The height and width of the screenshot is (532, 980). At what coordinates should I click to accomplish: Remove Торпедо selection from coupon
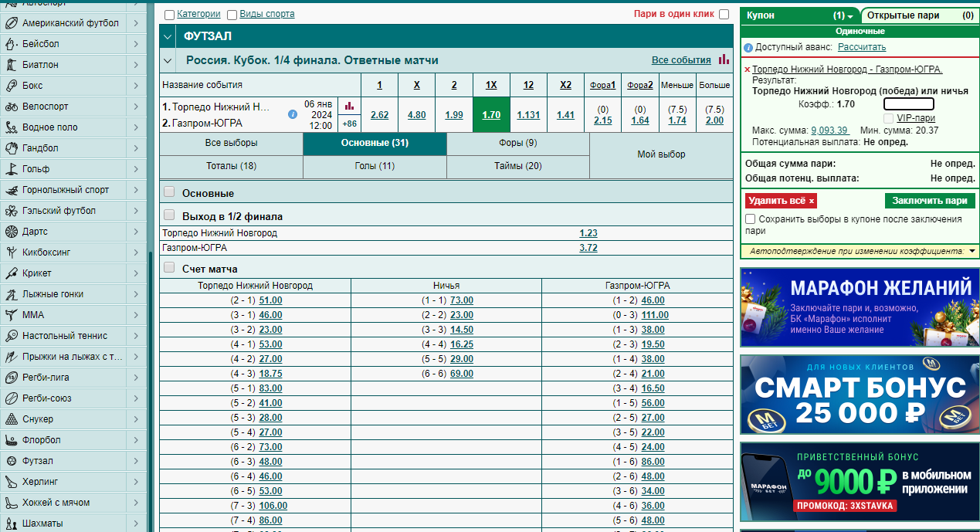click(x=747, y=69)
